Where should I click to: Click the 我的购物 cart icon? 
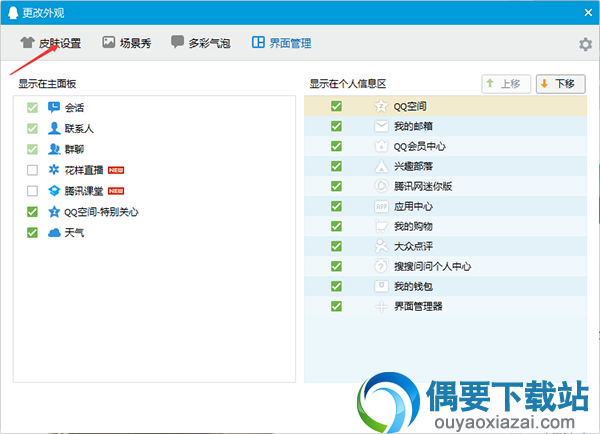[381, 226]
